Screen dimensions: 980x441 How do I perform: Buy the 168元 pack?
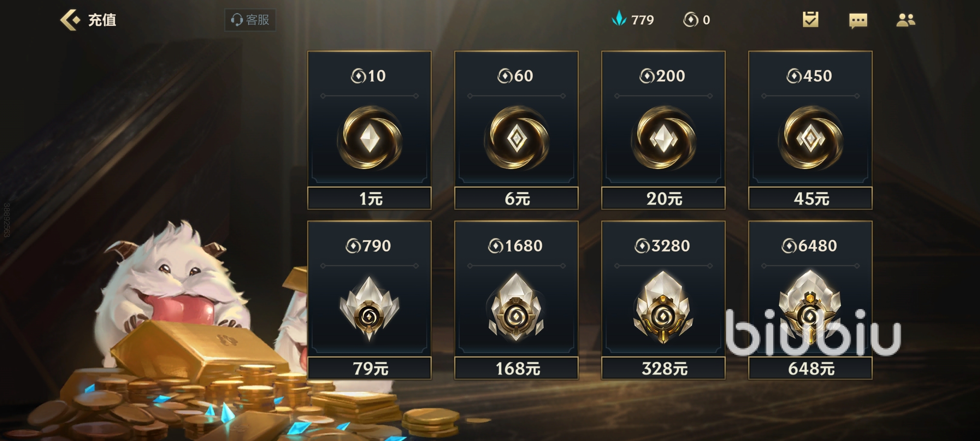(x=516, y=368)
